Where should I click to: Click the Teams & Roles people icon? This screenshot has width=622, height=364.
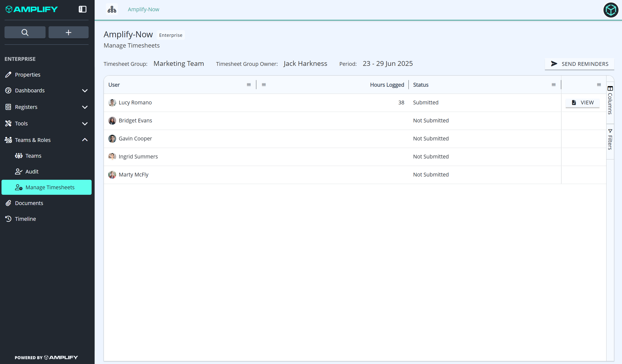[x=8, y=140]
